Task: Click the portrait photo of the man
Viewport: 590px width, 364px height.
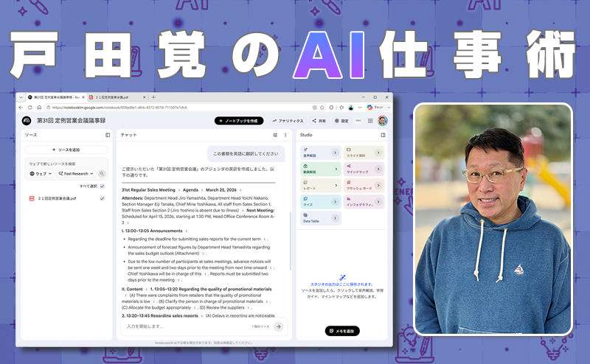Action: [x=493, y=219]
